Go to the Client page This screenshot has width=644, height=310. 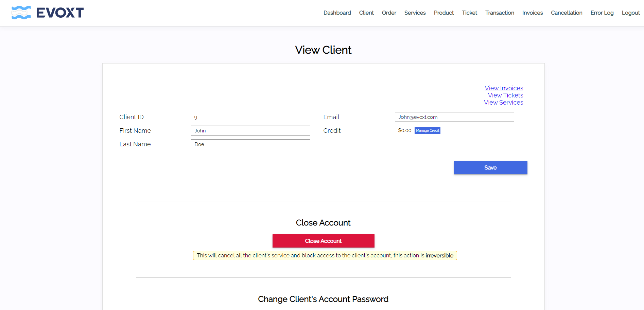[366, 13]
